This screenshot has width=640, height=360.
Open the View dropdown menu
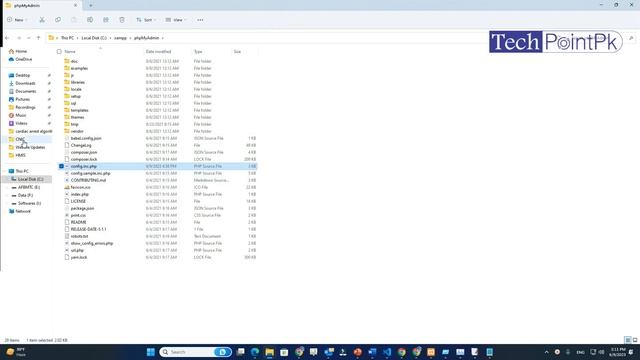click(x=176, y=20)
